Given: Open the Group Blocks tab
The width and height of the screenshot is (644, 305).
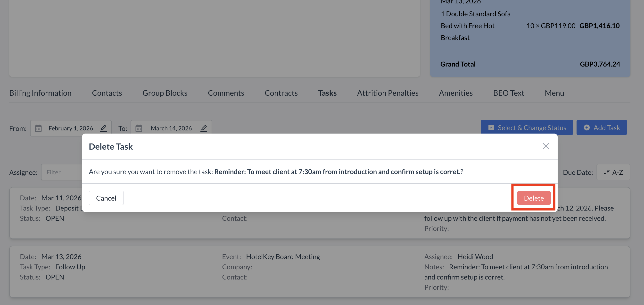Looking at the screenshot, I should pyautogui.click(x=165, y=93).
